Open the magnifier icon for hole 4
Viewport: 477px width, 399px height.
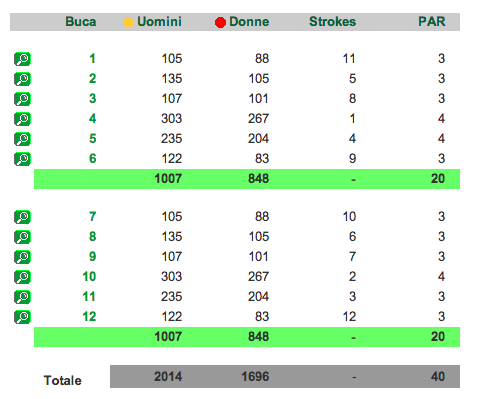coord(22,119)
